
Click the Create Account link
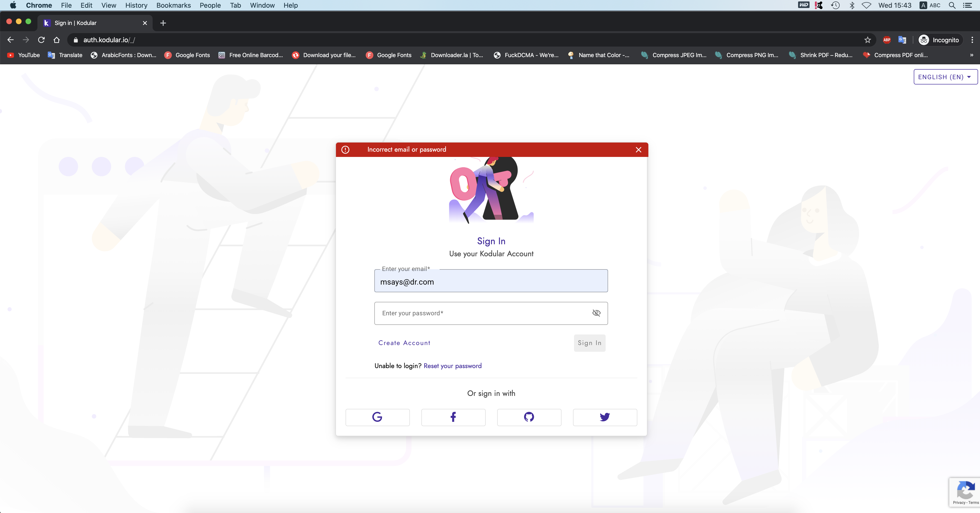(x=404, y=343)
